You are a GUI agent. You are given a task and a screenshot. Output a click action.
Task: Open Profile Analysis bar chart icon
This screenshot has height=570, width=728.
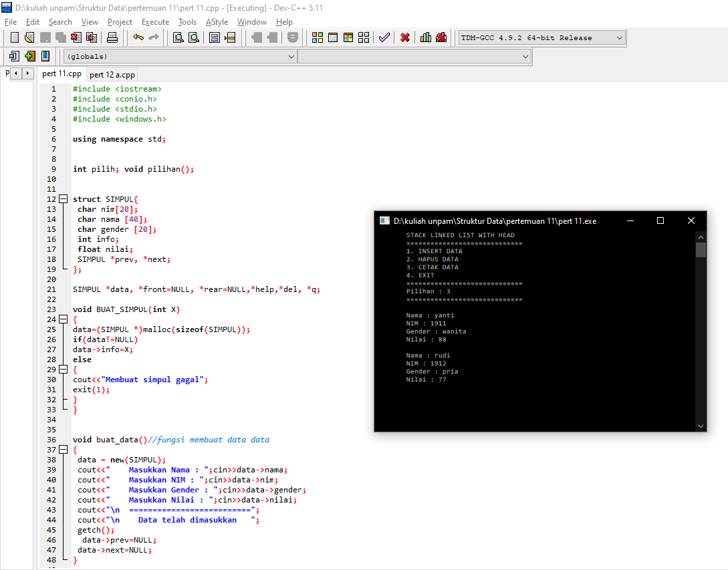coord(426,37)
